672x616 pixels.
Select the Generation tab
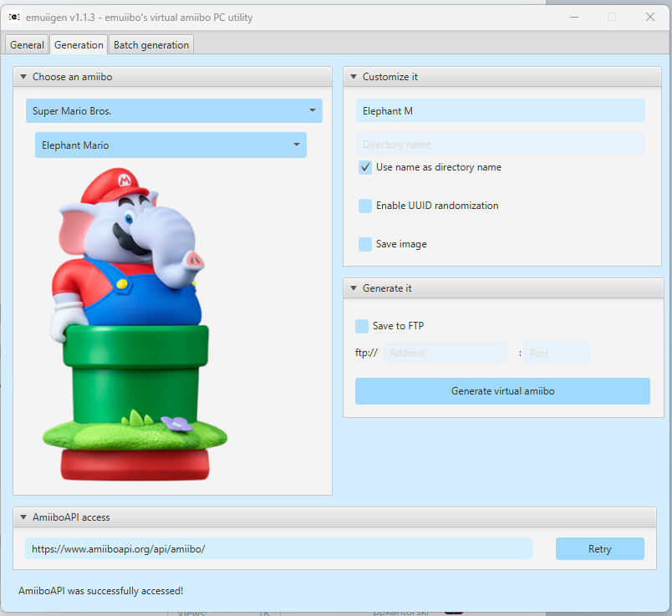click(79, 44)
